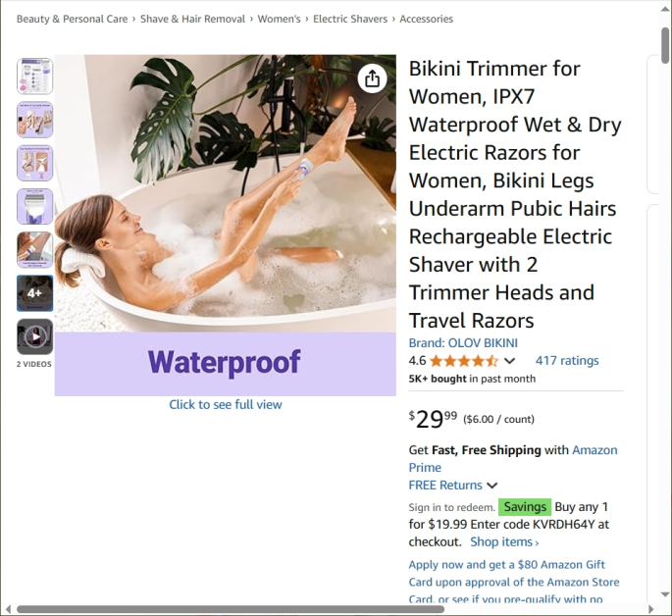
Task: Go to Beauty & Personal Care breadcrumb
Action: pyautogui.click(x=72, y=19)
